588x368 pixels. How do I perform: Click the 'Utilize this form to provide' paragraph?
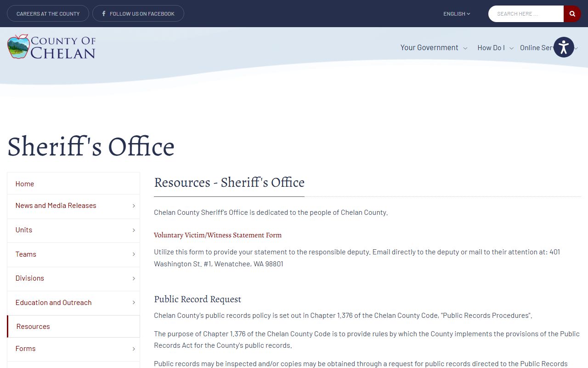(357, 258)
